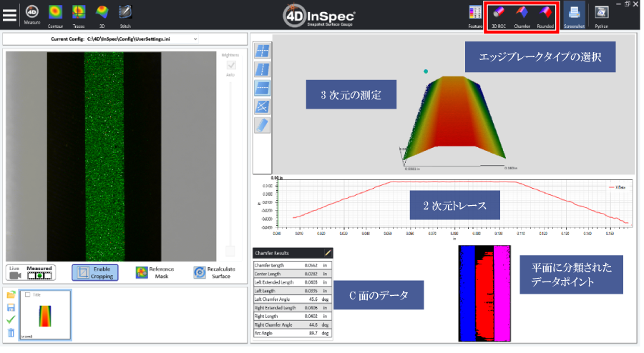Viewport: 644px width, 353px height.
Task: Click the Right Chamfer Angle row
Action: [293, 324]
